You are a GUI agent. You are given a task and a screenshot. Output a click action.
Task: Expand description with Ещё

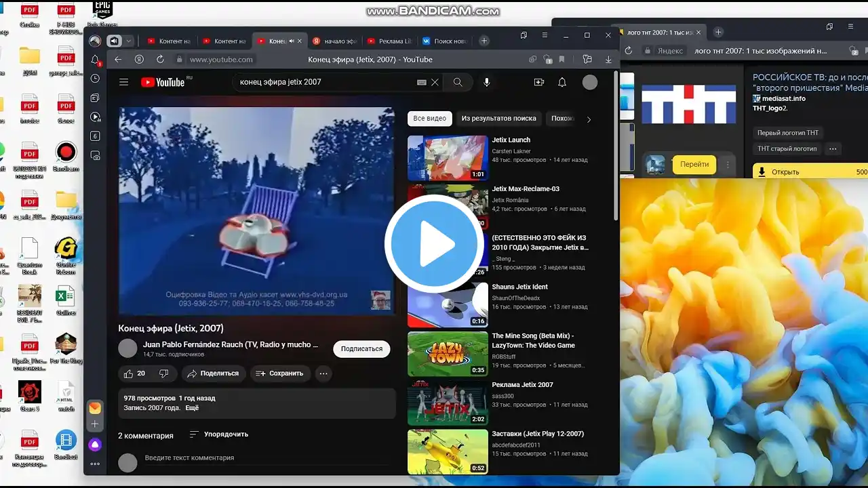pyautogui.click(x=192, y=408)
